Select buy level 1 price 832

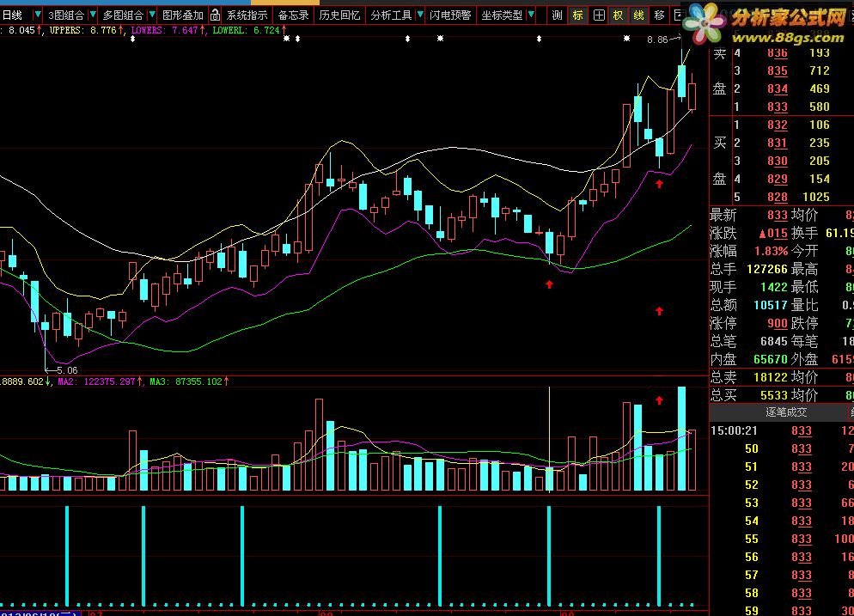click(x=778, y=125)
